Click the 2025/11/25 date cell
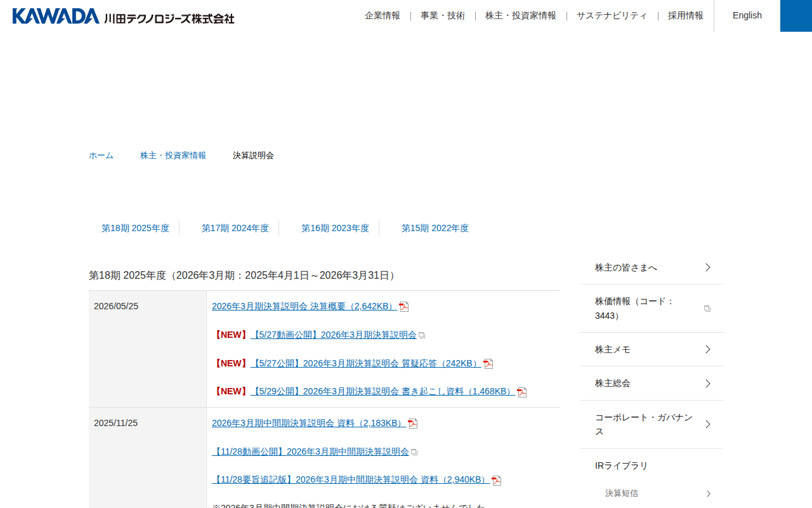The height and width of the screenshot is (508, 812). click(147, 458)
